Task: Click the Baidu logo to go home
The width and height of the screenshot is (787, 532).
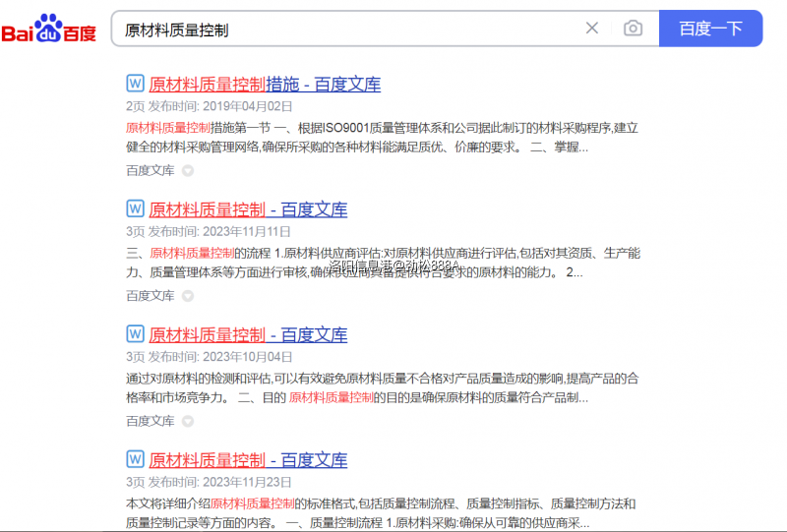Action: [x=49, y=30]
